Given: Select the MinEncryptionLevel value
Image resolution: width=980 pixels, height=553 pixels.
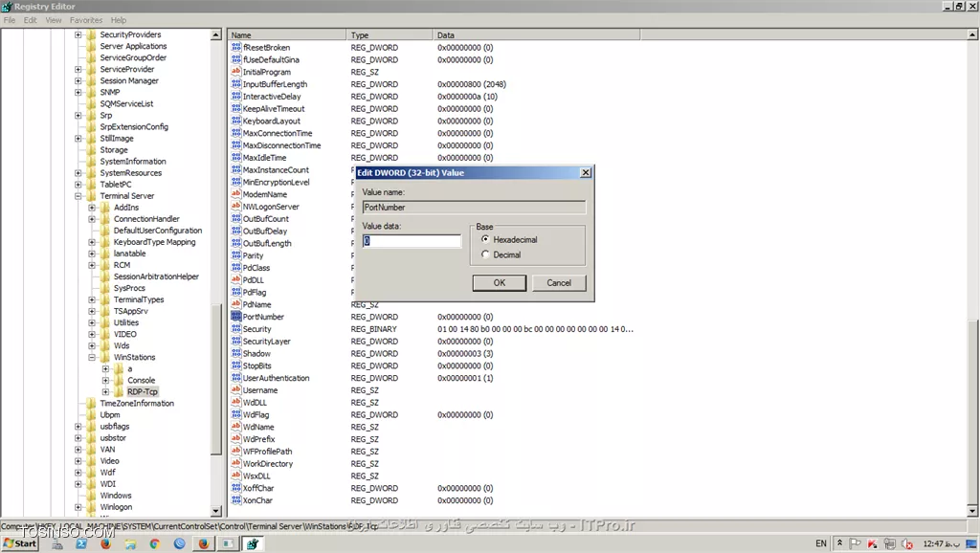Looking at the screenshot, I should 276,182.
